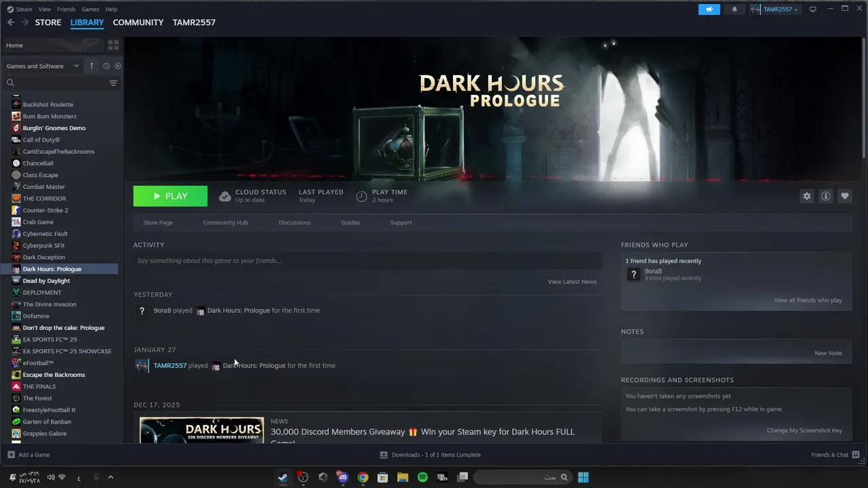Click the play time clock icon
Screen dimensions: 868x488
pyautogui.click(x=361, y=197)
